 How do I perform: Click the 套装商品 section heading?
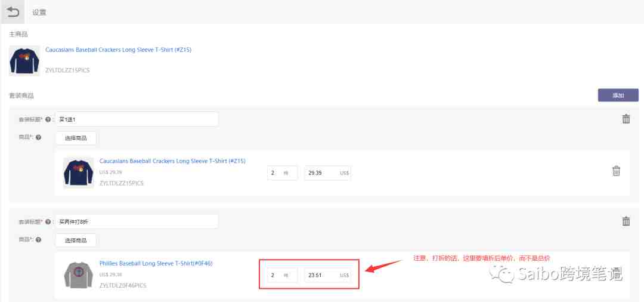(x=21, y=95)
